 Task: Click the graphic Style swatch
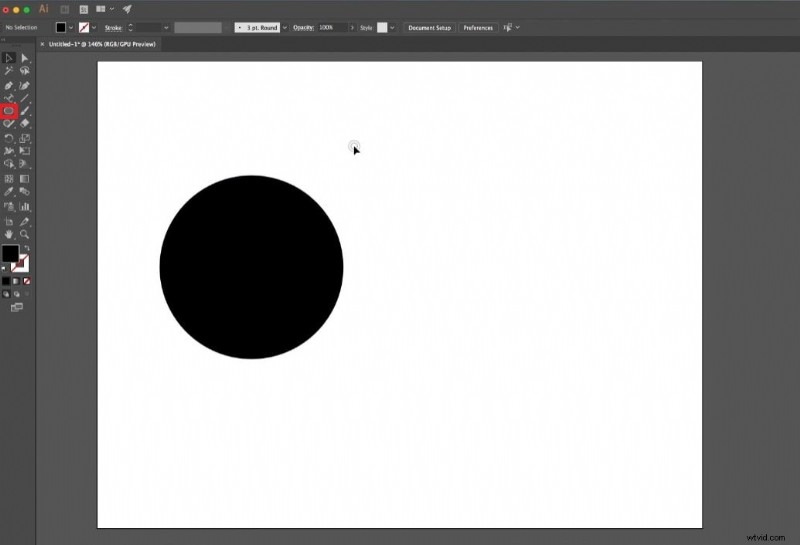[x=382, y=28]
